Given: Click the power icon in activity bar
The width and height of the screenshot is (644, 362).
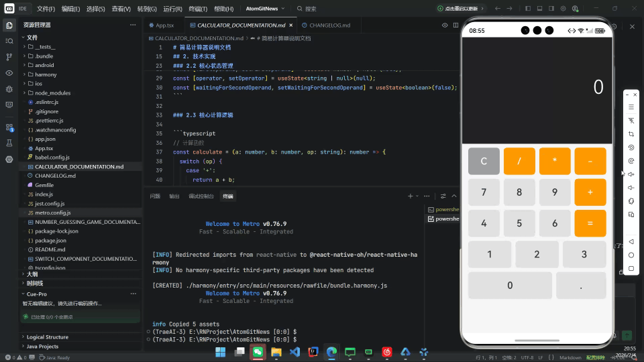Looking at the screenshot, I should tap(9, 160).
